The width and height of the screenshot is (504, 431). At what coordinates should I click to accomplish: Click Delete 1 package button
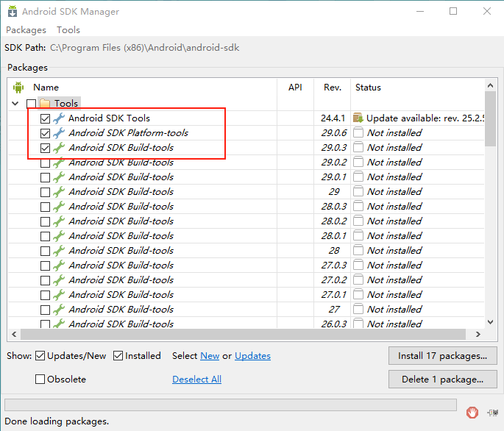tap(443, 380)
